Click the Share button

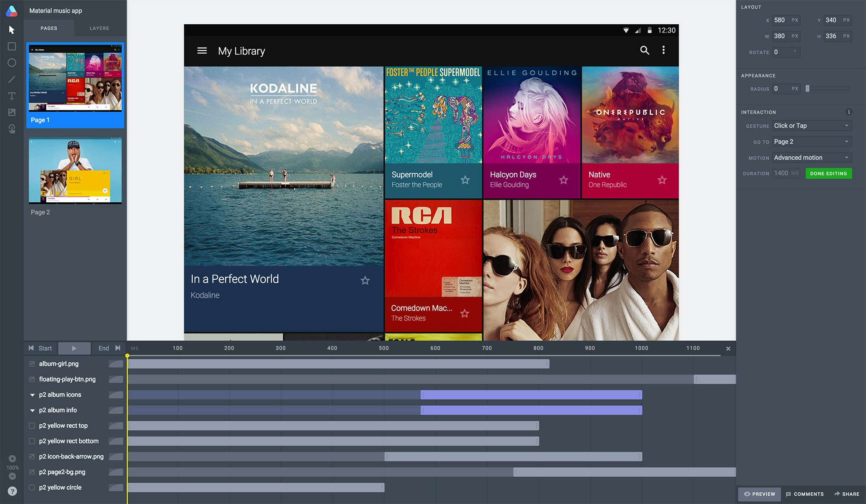(847, 494)
